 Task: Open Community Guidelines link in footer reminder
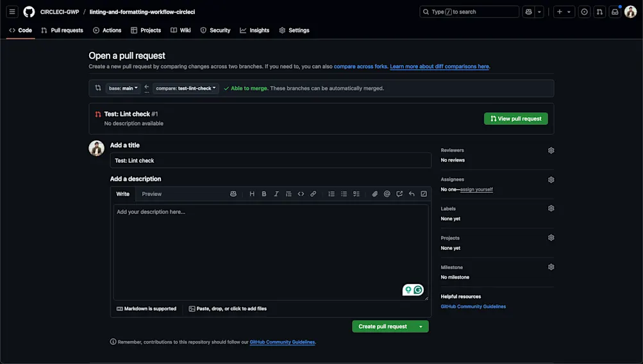(282, 342)
